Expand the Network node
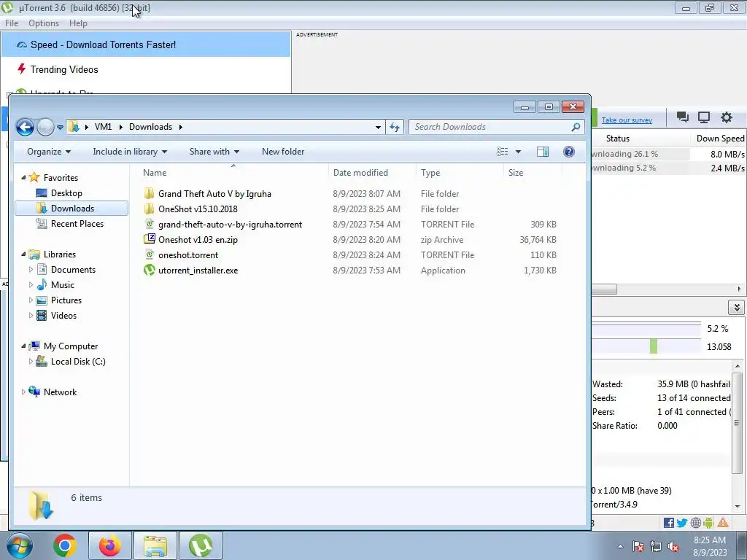Viewport: 747px width, 560px height. point(23,392)
